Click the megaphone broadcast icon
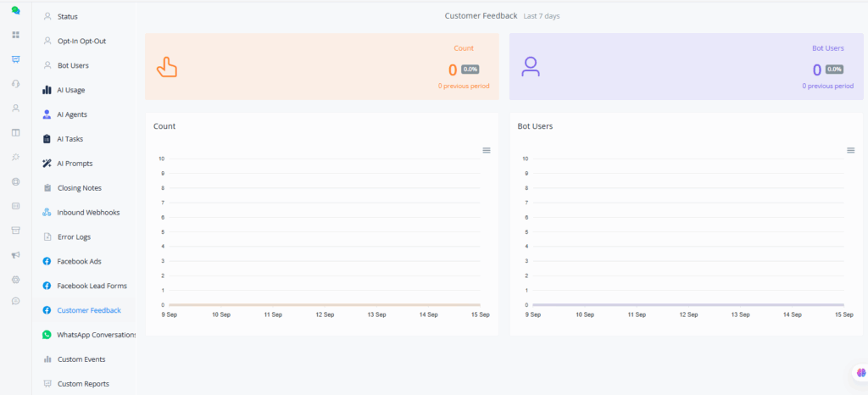Image resolution: width=868 pixels, height=395 pixels. [x=15, y=254]
